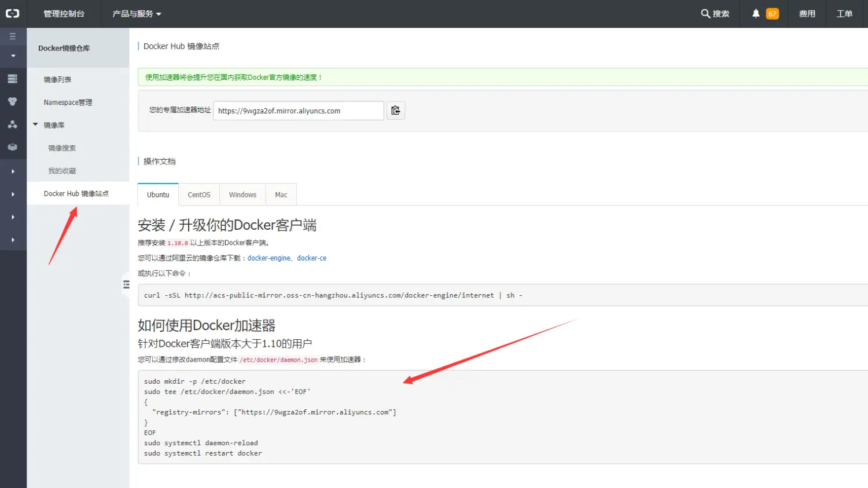Click the curl install command text
The height and width of the screenshot is (488, 868).
coord(333,295)
